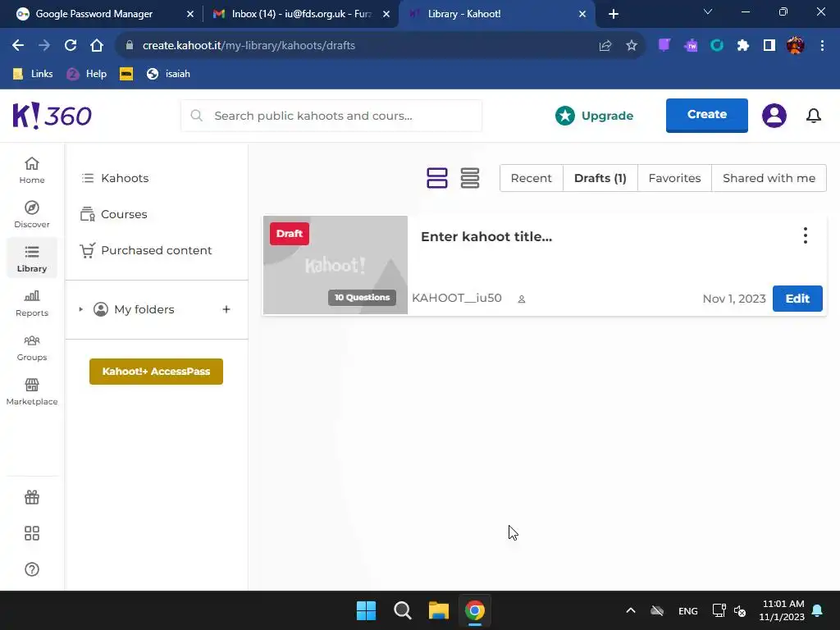Open the Help bookmark
Screen dimensions: 840x630
(87, 74)
